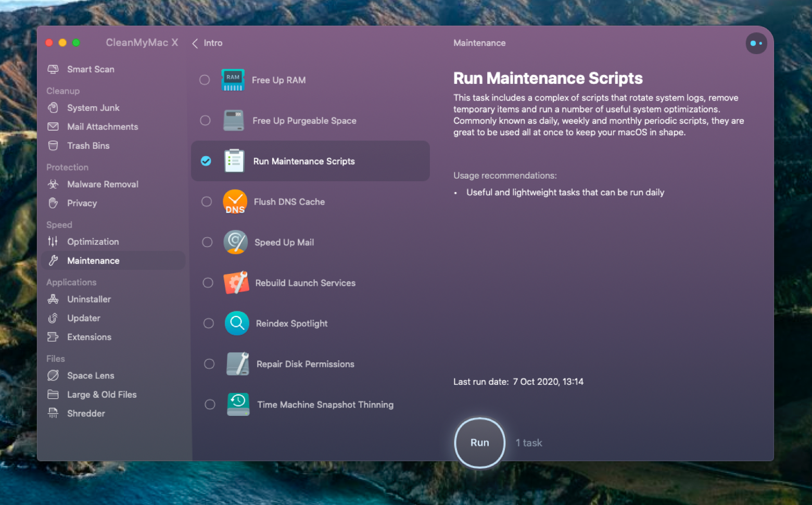The width and height of the screenshot is (812, 505).
Task: Click the Trash Bins bucket icon
Action: point(53,146)
